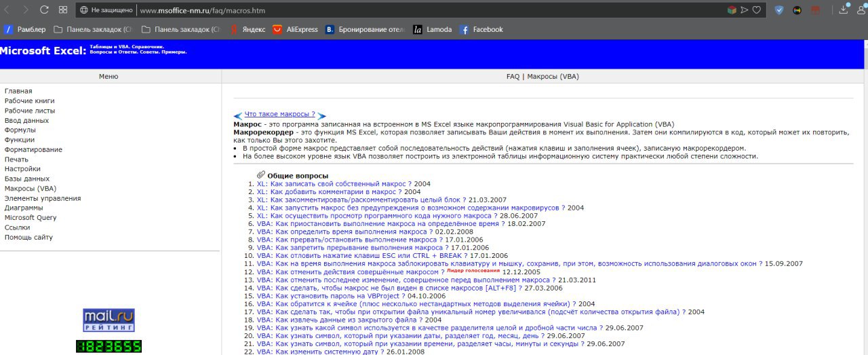Reload the page with the refresh icon
This screenshot has height=355, width=868.
pos(44,10)
